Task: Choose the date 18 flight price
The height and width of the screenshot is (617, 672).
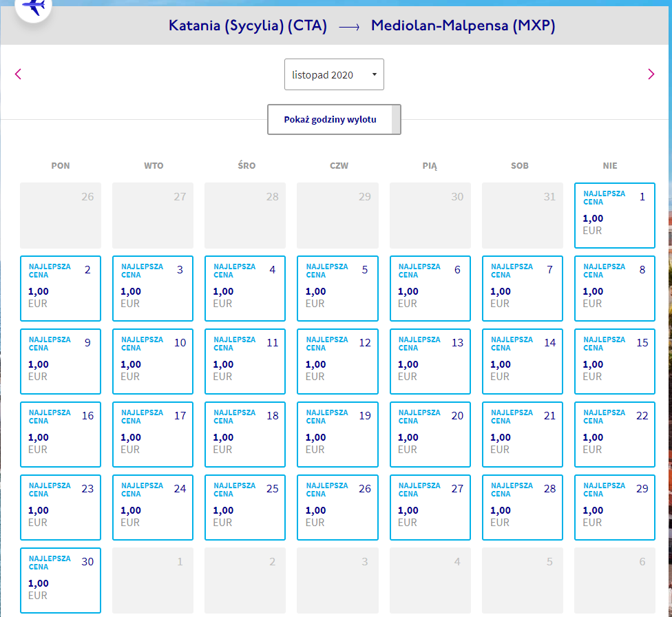Action: [x=245, y=435]
